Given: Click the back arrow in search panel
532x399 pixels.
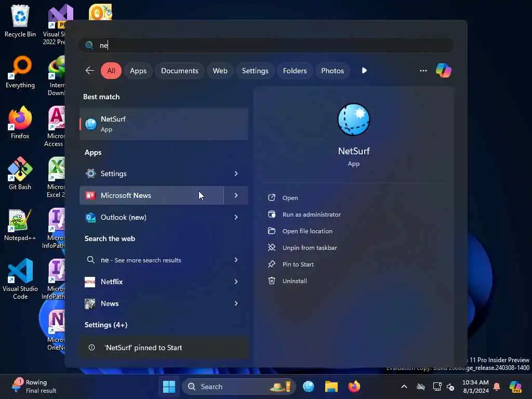Looking at the screenshot, I should (x=89, y=71).
